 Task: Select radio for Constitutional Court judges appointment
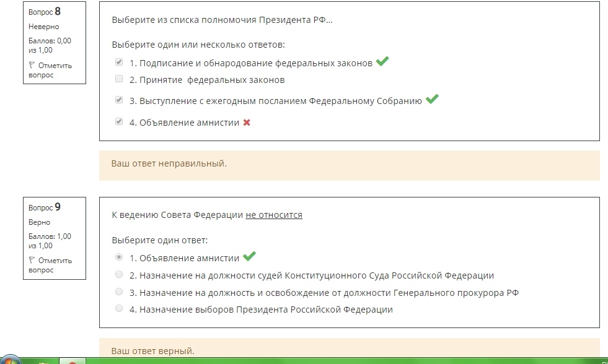[x=119, y=275]
